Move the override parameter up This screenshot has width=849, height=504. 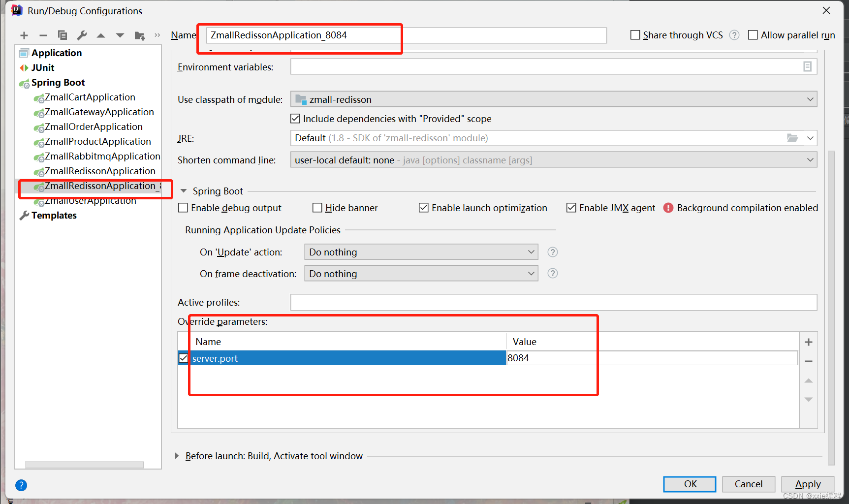[x=809, y=380]
